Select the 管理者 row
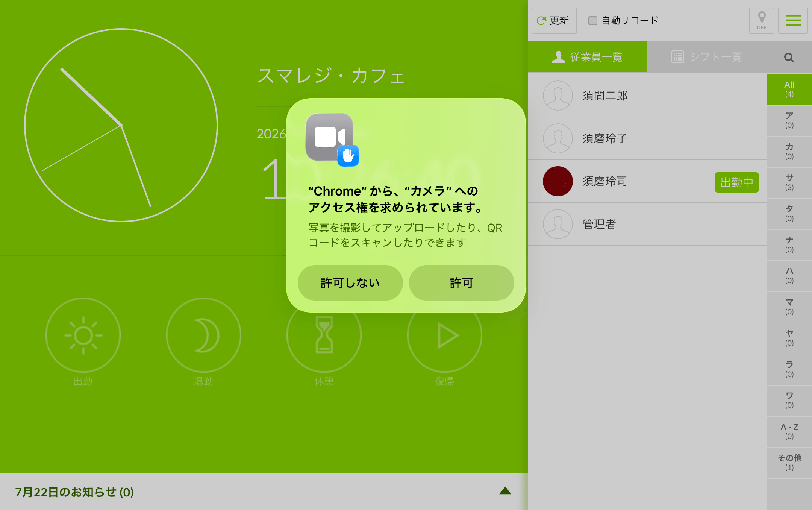812x510 pixels. coord(647,224)
